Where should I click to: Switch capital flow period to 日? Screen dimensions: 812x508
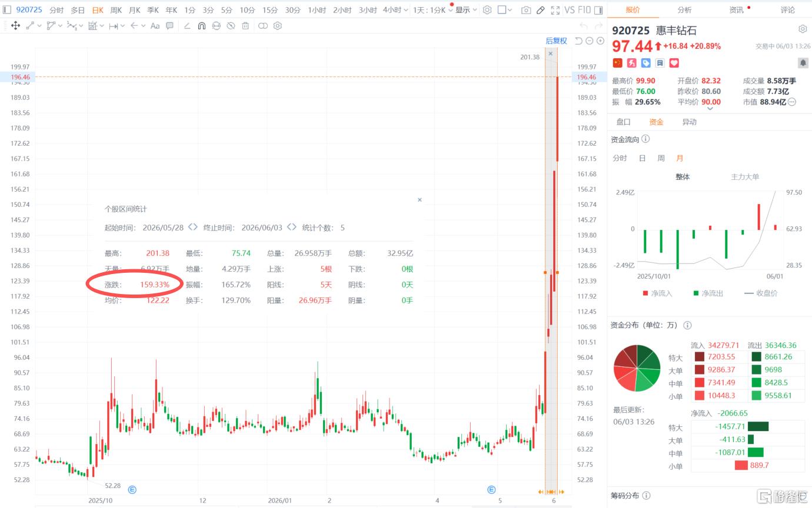pos(642,158)
